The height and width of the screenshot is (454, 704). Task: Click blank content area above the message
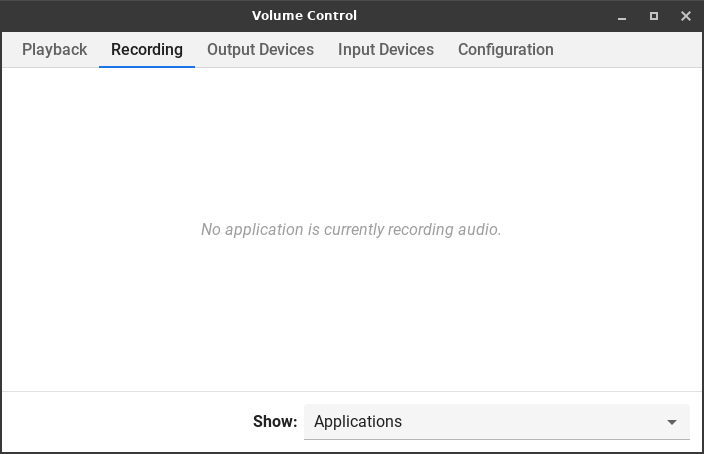[x=351, y=140]
